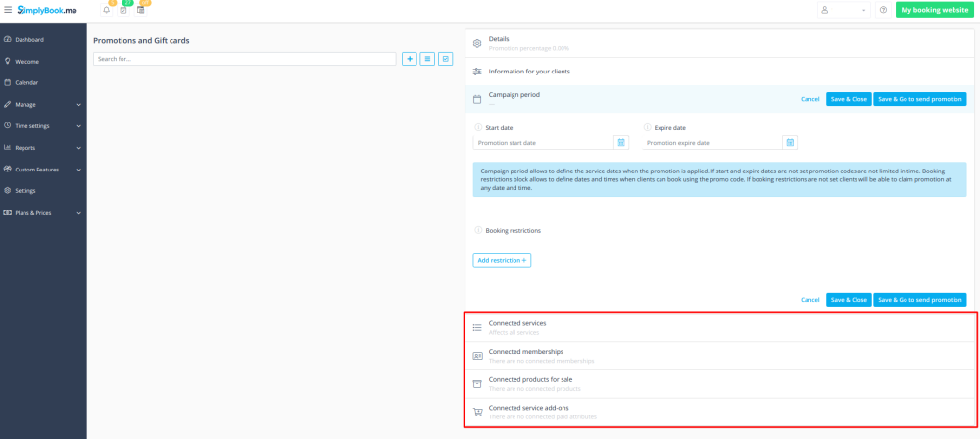Toggle the hamburger sidebar menu
This screenshot has width=980, height=439.
coord(8,9)
